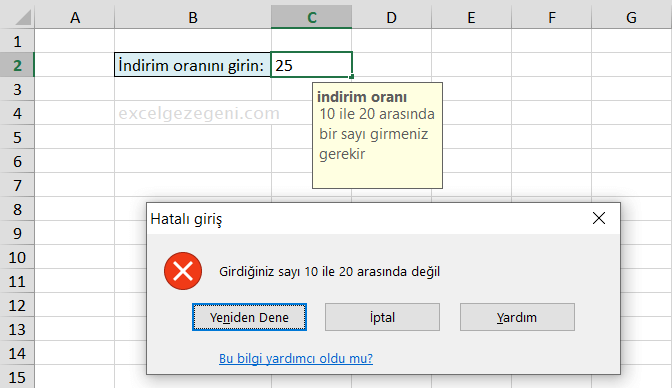
Task: Select row 12 header
Action: (x=17, y=305)
